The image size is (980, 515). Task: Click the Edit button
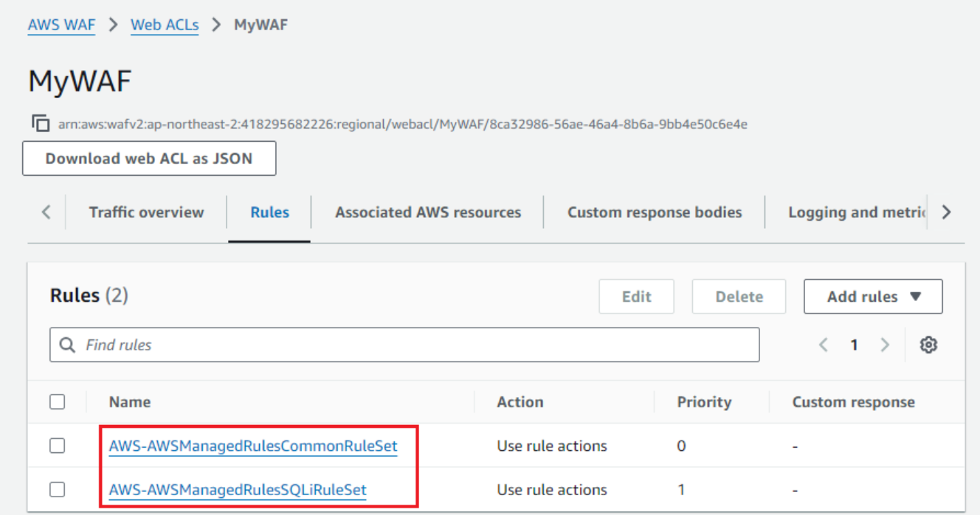(636, 297)
